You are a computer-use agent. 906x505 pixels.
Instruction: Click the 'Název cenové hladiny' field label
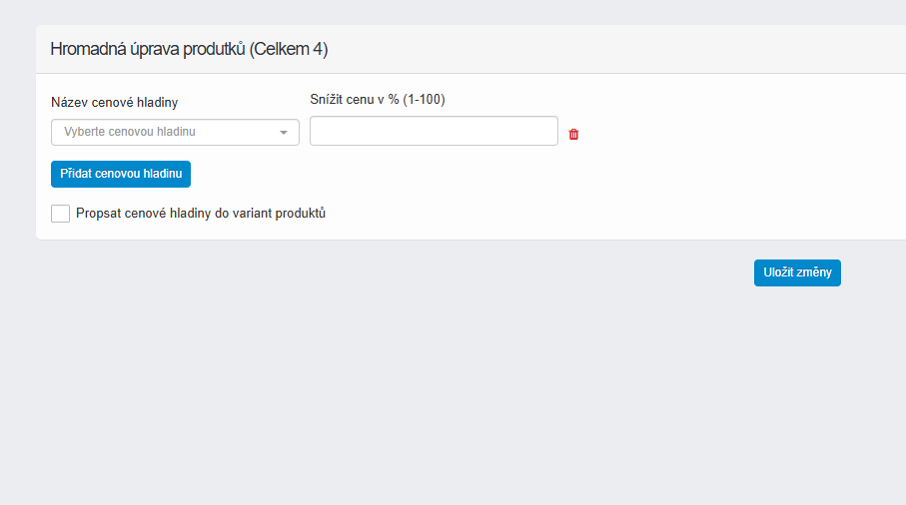click(x=114, y=102)
